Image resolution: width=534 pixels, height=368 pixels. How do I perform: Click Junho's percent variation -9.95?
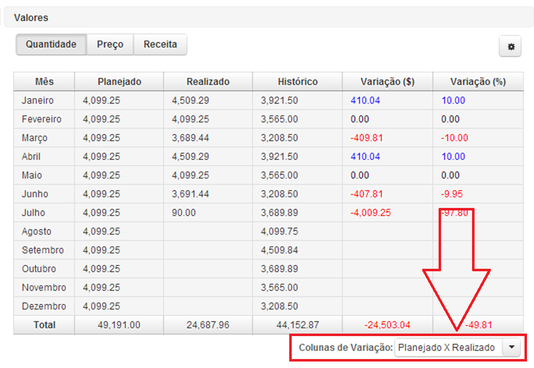452,194
